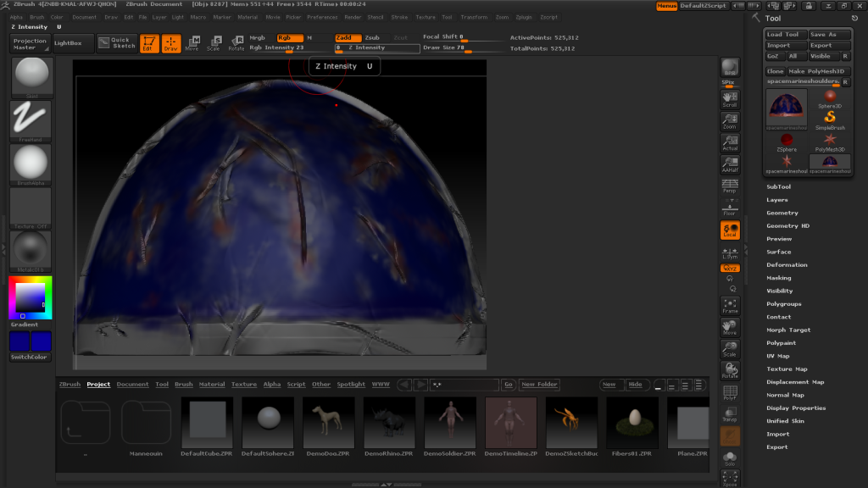Set view to Actual size
Image resolution: width=868 pixels, height=488 pixels.
pyautogui.click(x=730, y=142)
